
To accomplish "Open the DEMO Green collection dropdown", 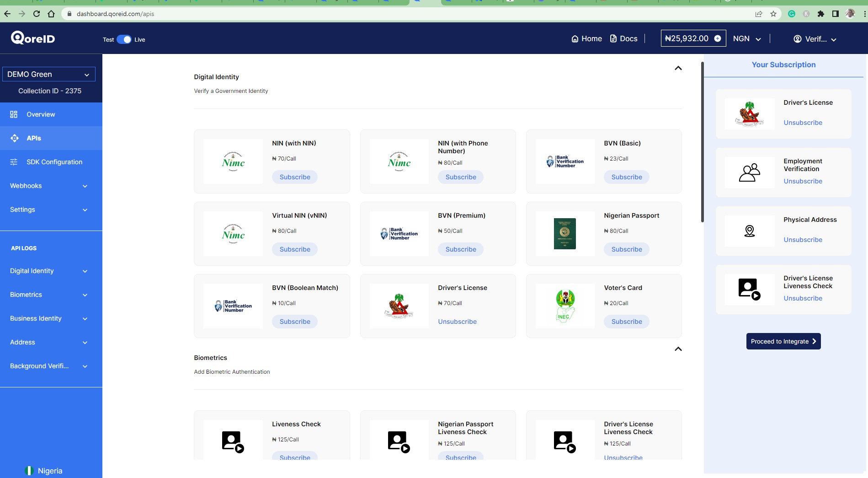I will (x=49, y=74).
